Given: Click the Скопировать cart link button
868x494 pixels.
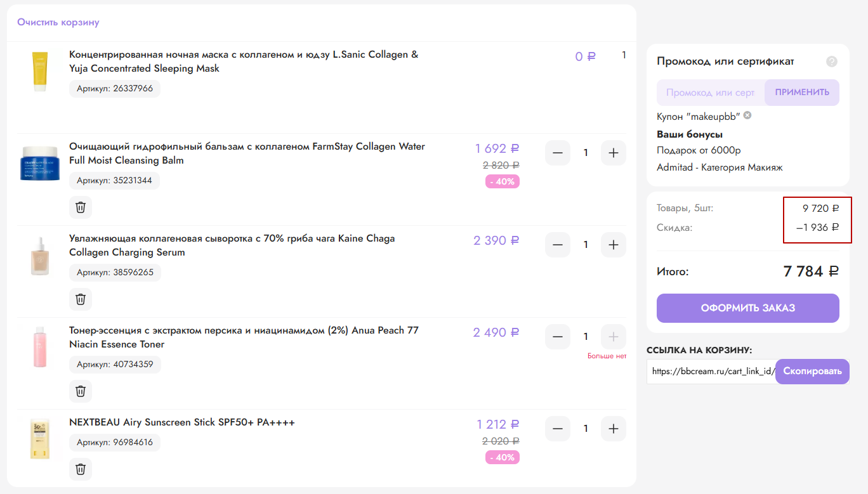Looking at the screenshot, I should click(812, 372).
